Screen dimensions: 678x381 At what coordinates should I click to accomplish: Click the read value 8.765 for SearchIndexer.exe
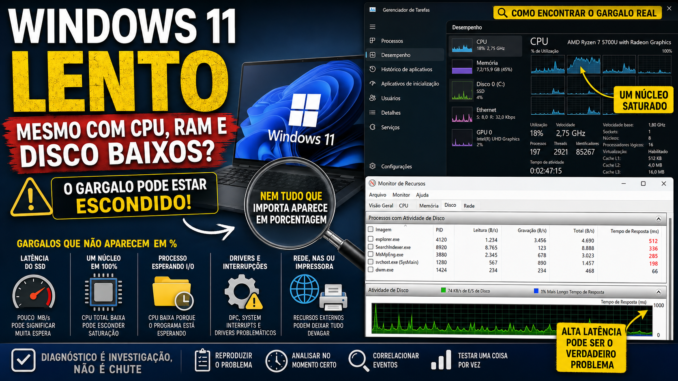(491, 247)
